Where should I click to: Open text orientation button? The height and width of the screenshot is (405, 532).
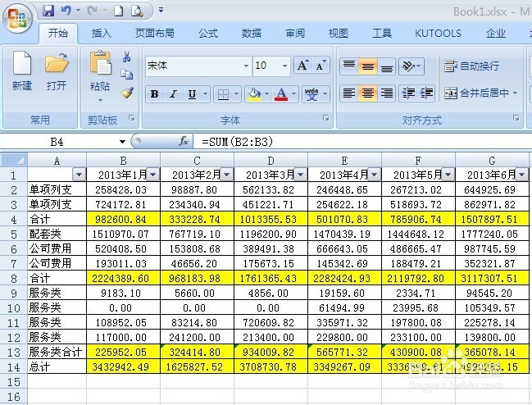pos(411,66)
